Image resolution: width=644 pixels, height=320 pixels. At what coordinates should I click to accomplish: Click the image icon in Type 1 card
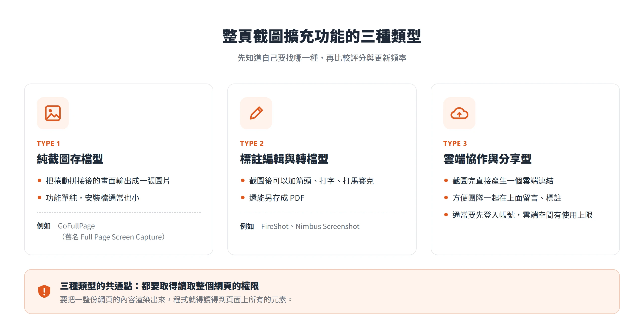coord(53,113)
